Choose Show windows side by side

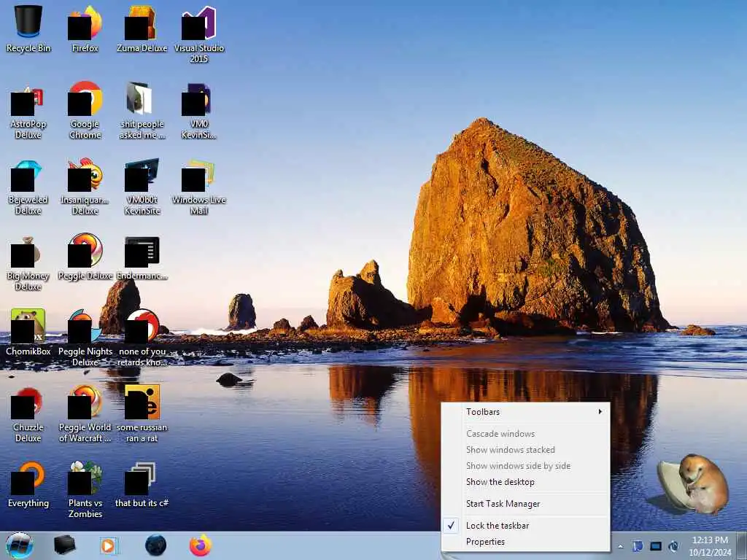tap(525, 466)
